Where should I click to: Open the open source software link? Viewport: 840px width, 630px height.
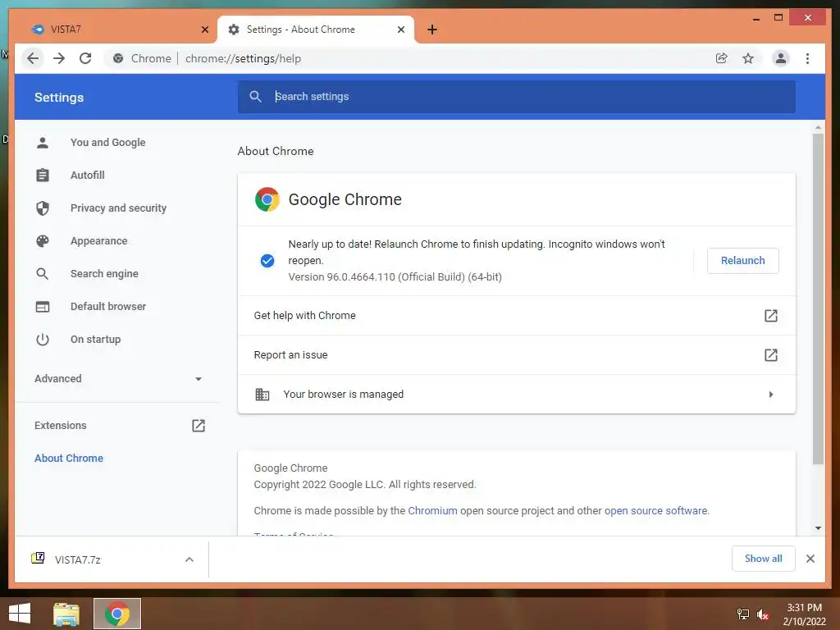coord(655,510)
